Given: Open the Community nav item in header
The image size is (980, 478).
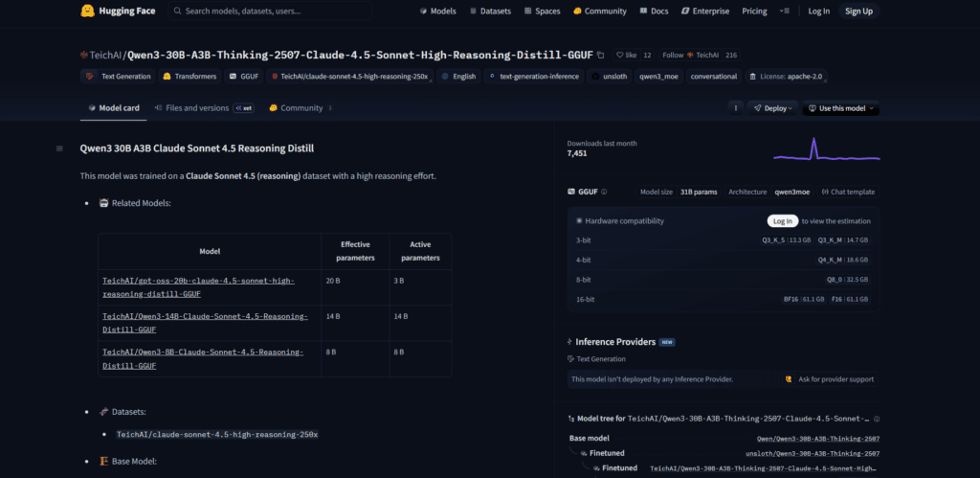Looking at the screenshot, I should [600, 11].
